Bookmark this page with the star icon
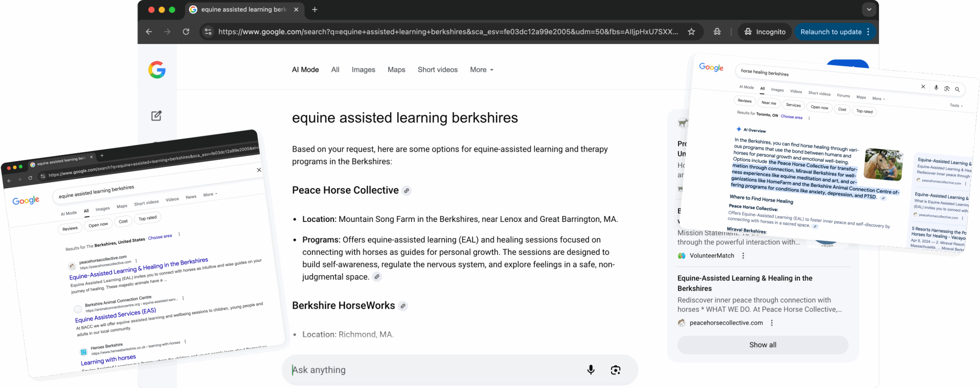 pyautogui.click(x=691, y=32)
